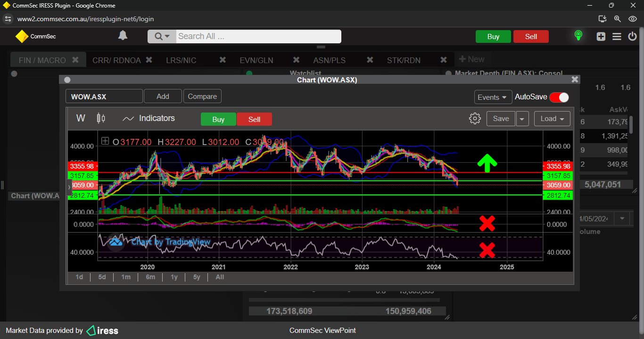Open the notifications bell
This screenshot has width=644, height=339.
click(123, 36)
